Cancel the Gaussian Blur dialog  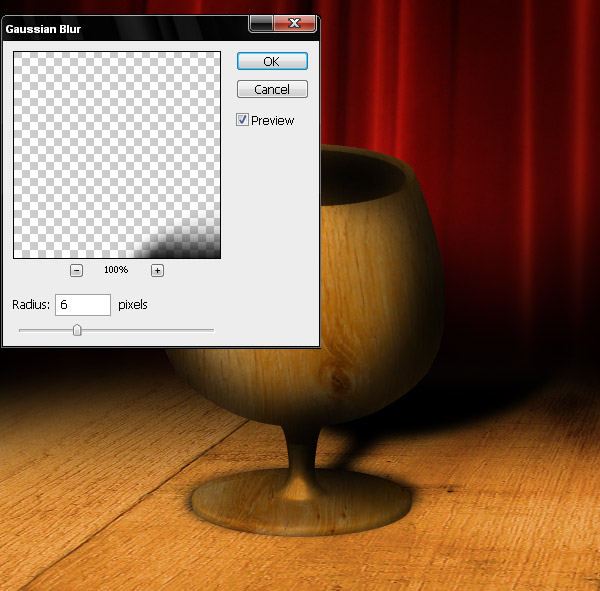pyautogui.click(x=272, y=89)
